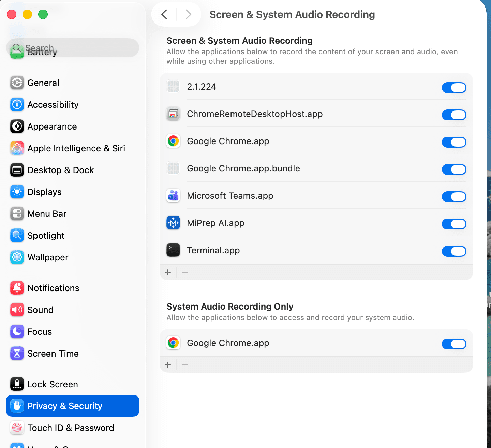This screenshot has width=491, height=448.
Task: Click the Google Chrome.app.bundle placeholder icon
Action: point(173,168)
